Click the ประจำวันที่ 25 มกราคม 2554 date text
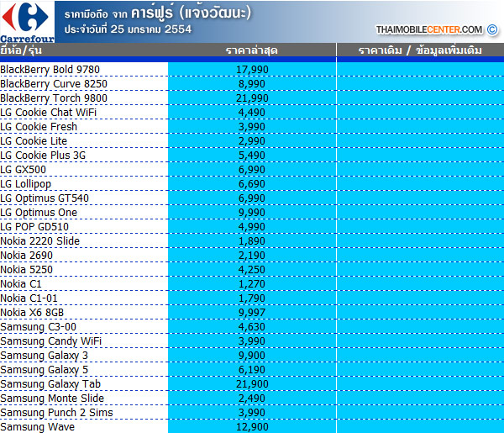 pos(128,29)
